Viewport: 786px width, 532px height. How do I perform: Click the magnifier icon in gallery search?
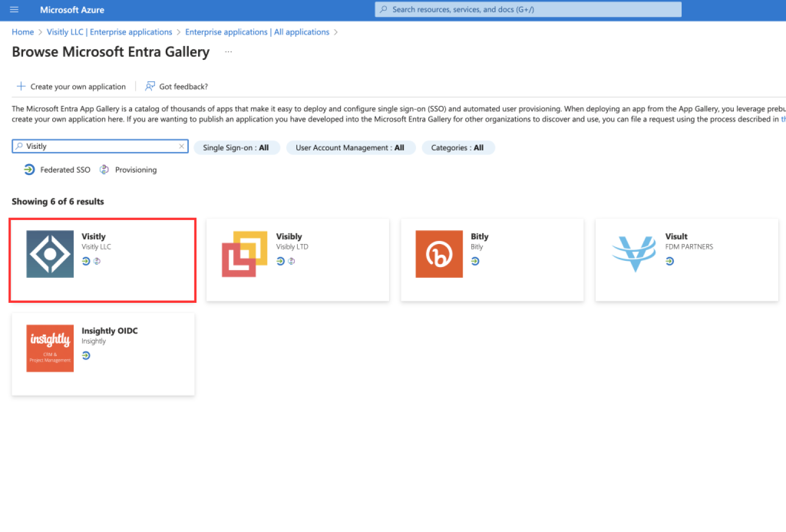tap(19, 146)
